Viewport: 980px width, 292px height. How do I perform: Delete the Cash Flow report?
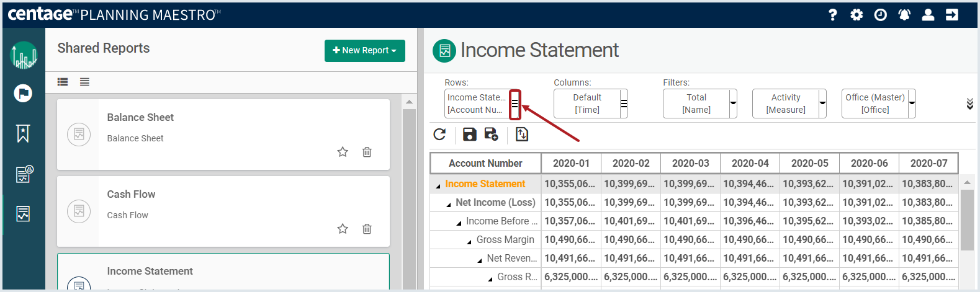(x=367, y=229)
